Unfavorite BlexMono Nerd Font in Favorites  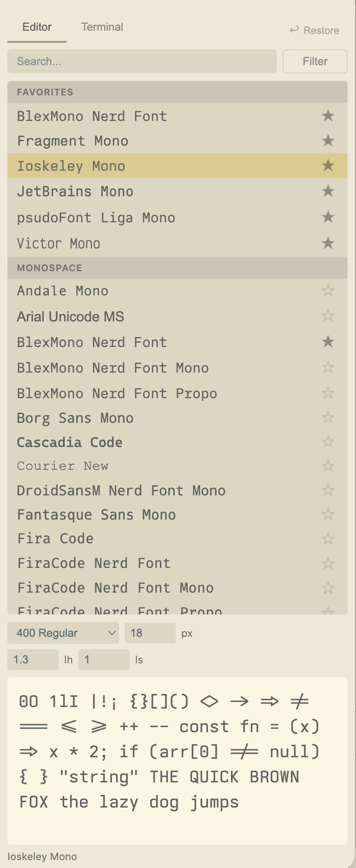tap(328, 116)
